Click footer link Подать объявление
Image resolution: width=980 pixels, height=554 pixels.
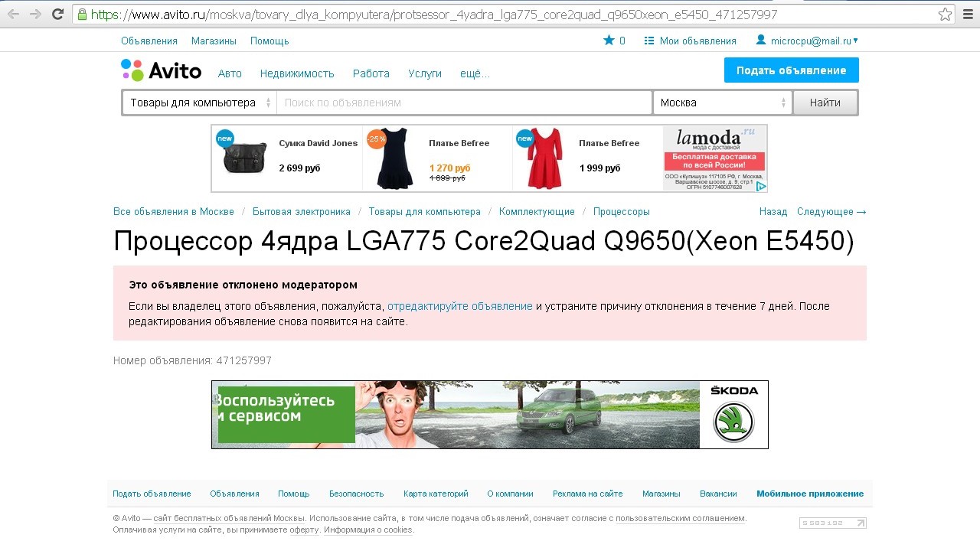(x=152, y=494)
